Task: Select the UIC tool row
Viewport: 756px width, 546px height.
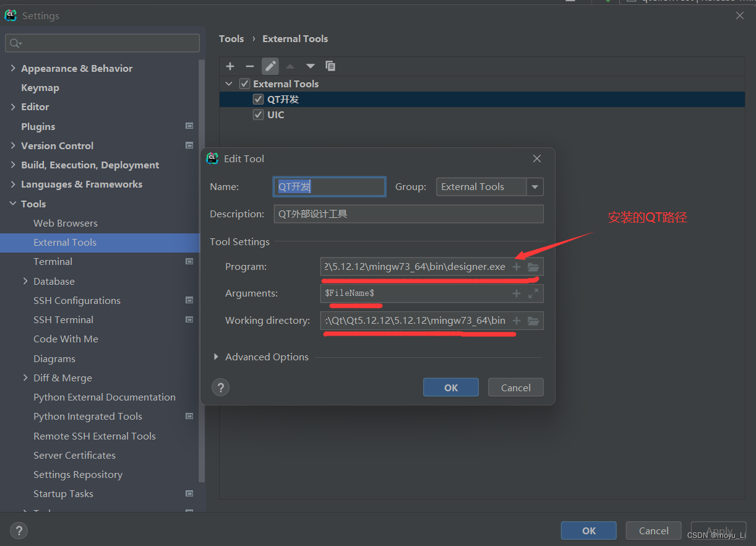Action: click(x=482, y=115)
